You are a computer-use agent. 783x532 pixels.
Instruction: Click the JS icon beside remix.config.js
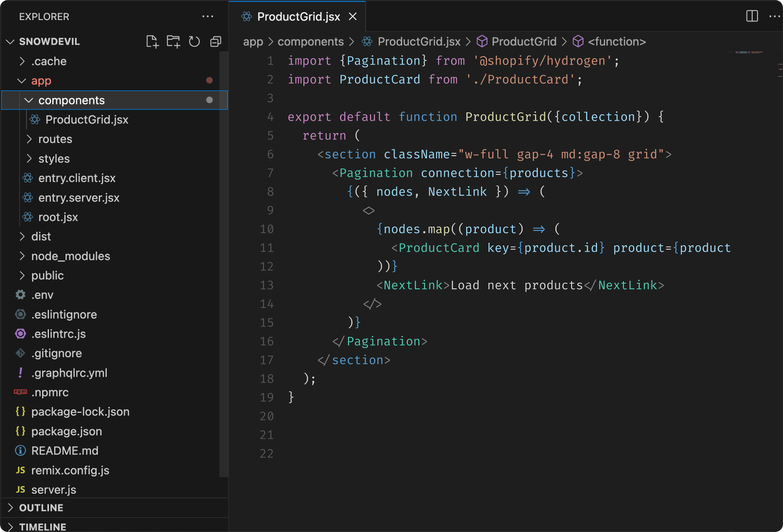(x=21, y=470)
